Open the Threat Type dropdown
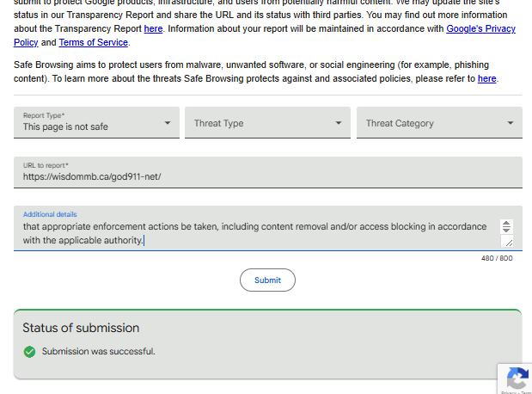Image resolution: width=532 pixels, height=394 pixels. click(x=267, y=123)
